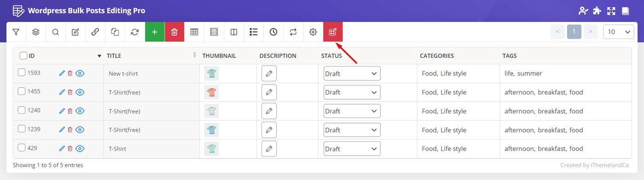Image resolution: width=644 pixels, height=180 pixels.
Task: Click the search magnifier toolbar icon
Action: 56,32
